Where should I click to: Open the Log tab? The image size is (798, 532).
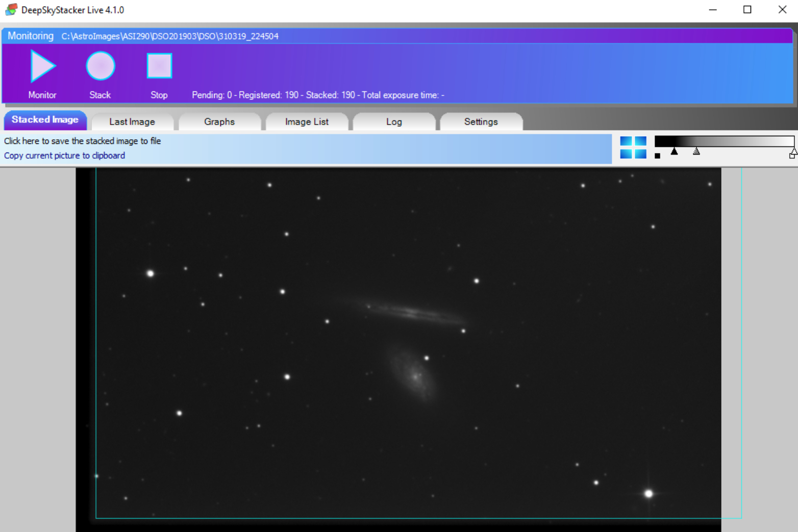click(x=394, y=122)
